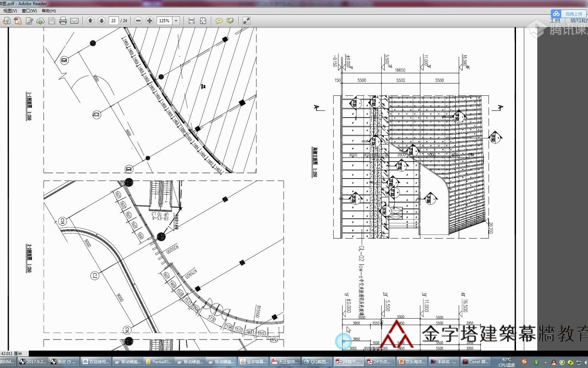Click the network connection tray icon
The width and height of the screenshot is (588, 368).
[x=579, y=362]
